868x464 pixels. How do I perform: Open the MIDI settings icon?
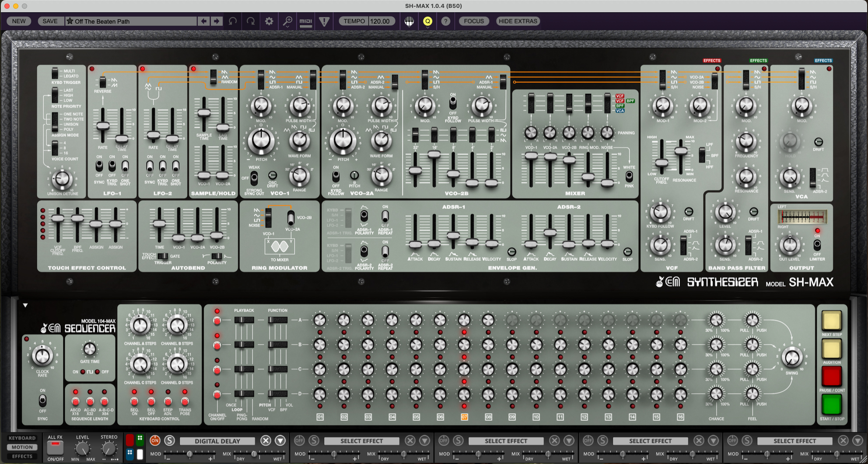coord(306,21)
